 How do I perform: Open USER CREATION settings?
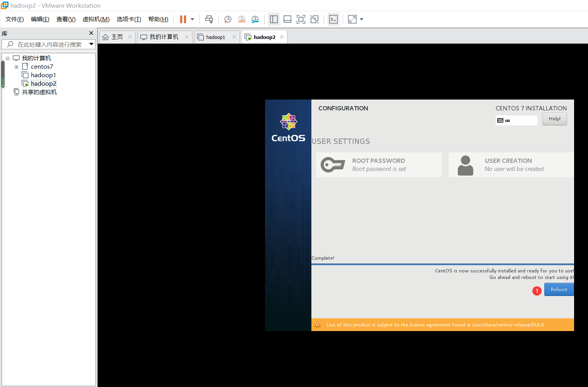coord(511,165)
